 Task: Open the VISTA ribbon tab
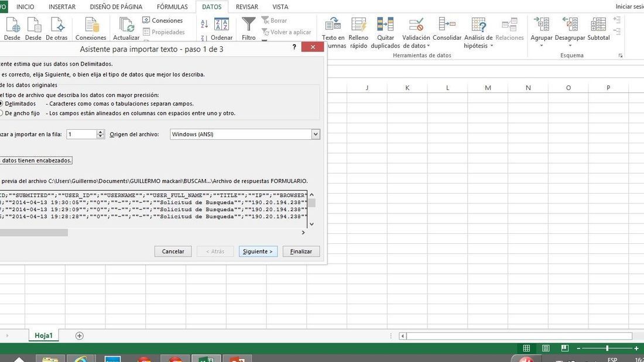coord(280,7)
